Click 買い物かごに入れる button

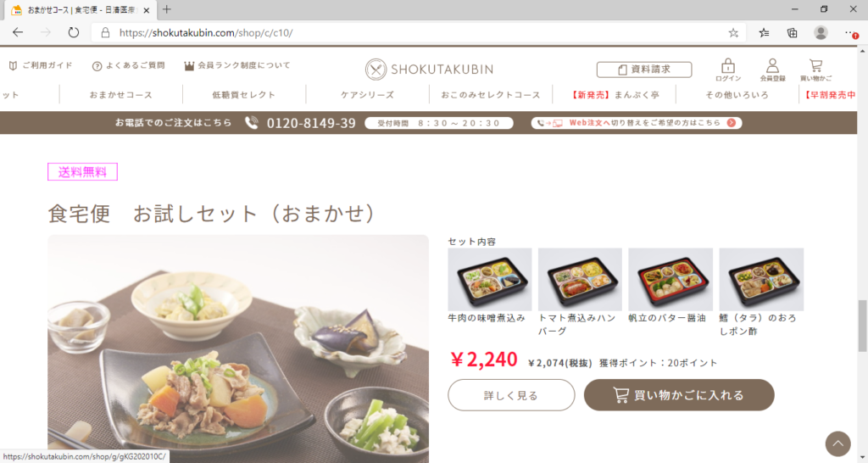(679, 395)
